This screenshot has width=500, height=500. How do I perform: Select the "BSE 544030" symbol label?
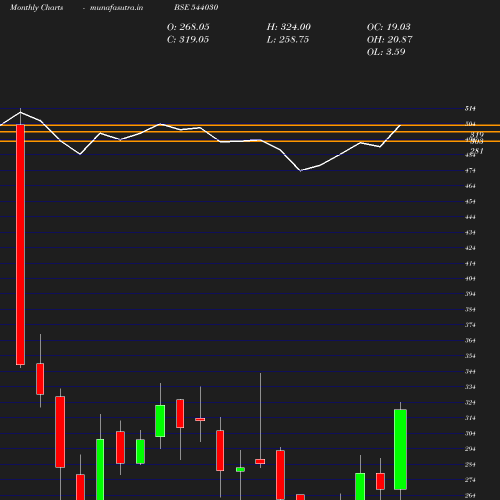pyautogui.click(x=196, y=7)
